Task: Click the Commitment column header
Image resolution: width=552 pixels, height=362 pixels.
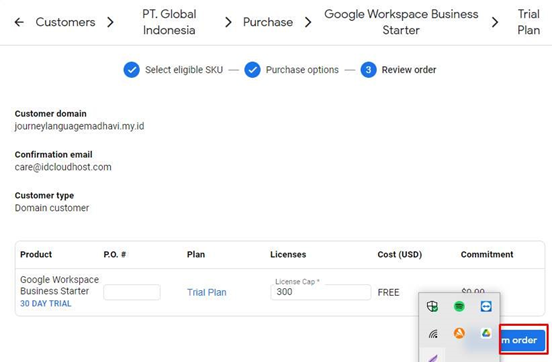Action: (x=487, y=254)
